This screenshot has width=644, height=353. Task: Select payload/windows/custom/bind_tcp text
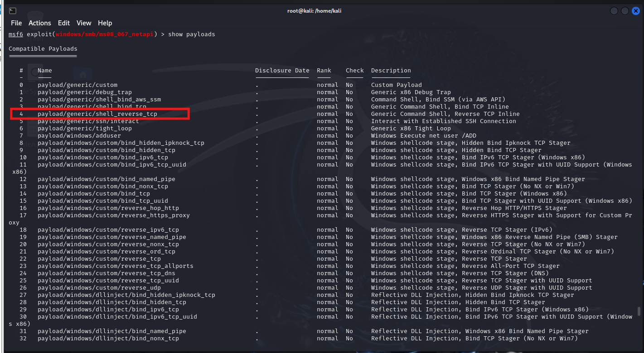pyautogui.click(x=94, y=194)
